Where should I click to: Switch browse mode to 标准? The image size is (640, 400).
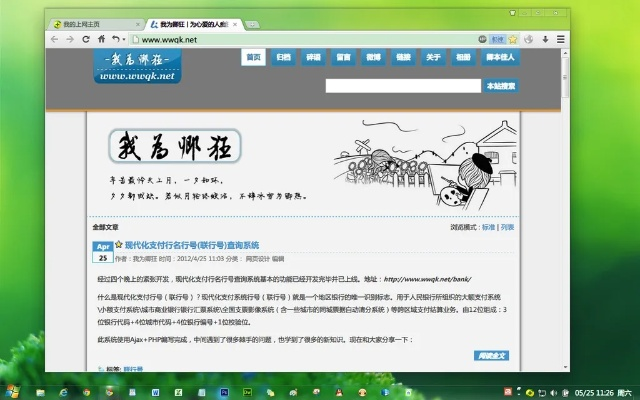click(489, 227)
